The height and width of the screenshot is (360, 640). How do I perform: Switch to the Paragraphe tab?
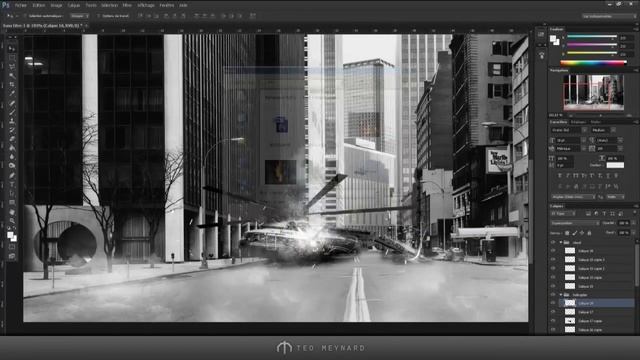point(578,122)
